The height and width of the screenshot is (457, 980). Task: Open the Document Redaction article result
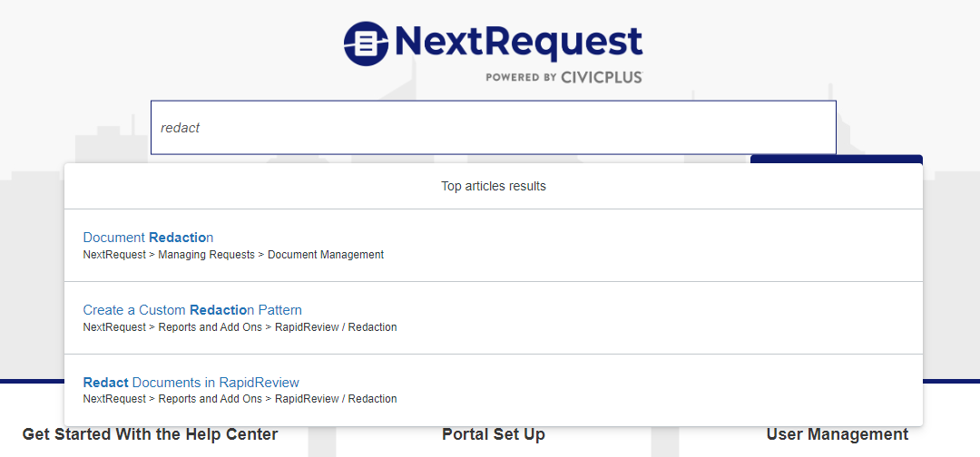tap(148, 238)
